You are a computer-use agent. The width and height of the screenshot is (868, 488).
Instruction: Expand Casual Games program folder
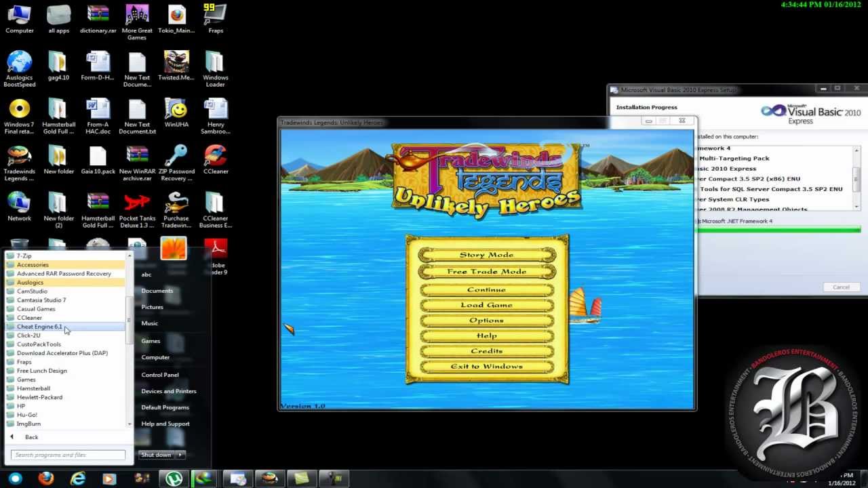pos(66,309)
